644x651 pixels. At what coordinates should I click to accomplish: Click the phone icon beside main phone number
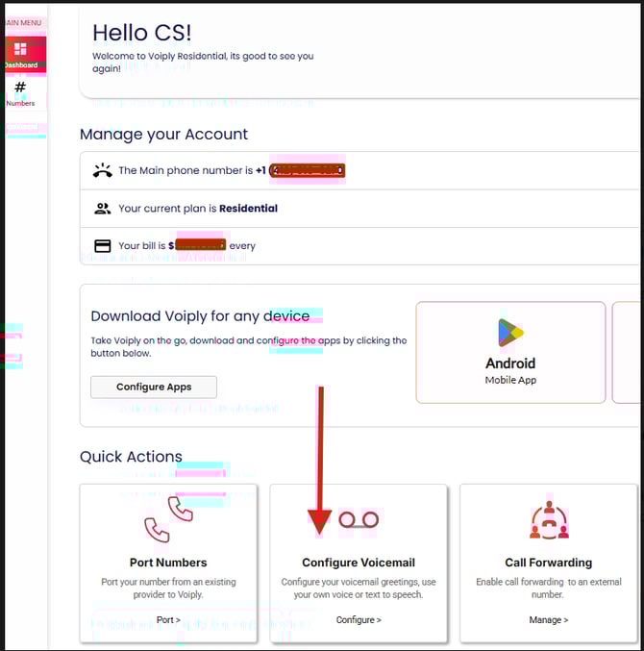(x=102, y=171)
